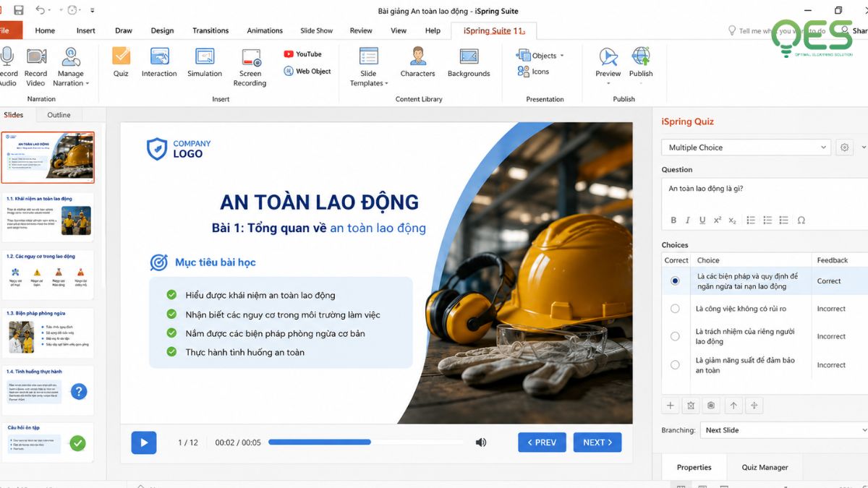
Task: Start Screen Recording
Action: point(250,67)
